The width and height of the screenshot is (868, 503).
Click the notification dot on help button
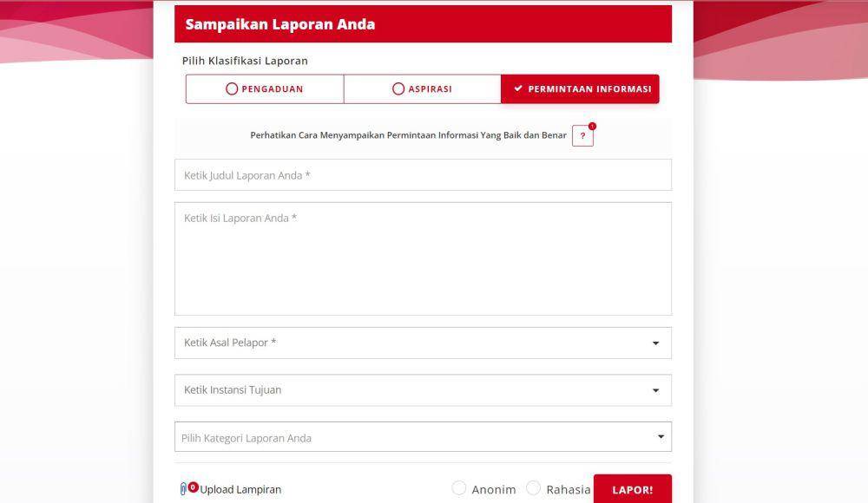592,126
